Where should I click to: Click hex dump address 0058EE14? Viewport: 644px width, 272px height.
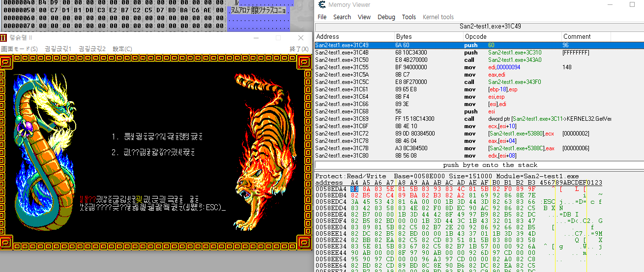coord(331,233)
